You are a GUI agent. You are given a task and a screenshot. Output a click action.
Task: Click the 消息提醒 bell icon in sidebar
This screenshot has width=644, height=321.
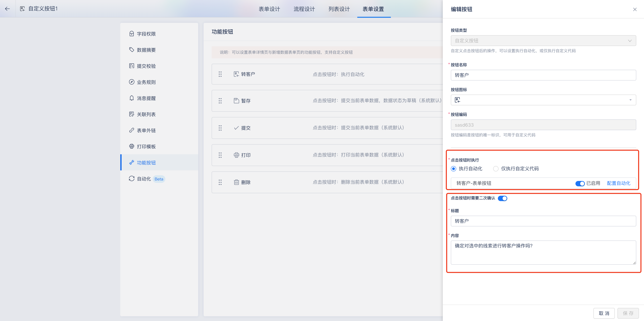pos(132,98)
